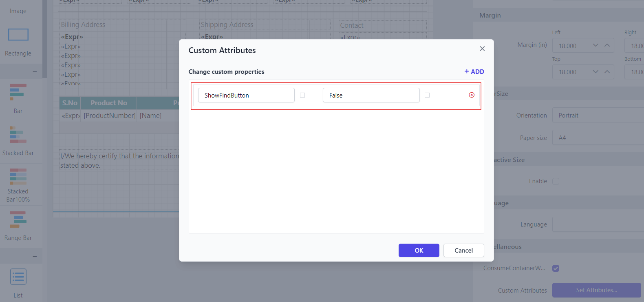Decrease the Left margin value

coord(595,45)
